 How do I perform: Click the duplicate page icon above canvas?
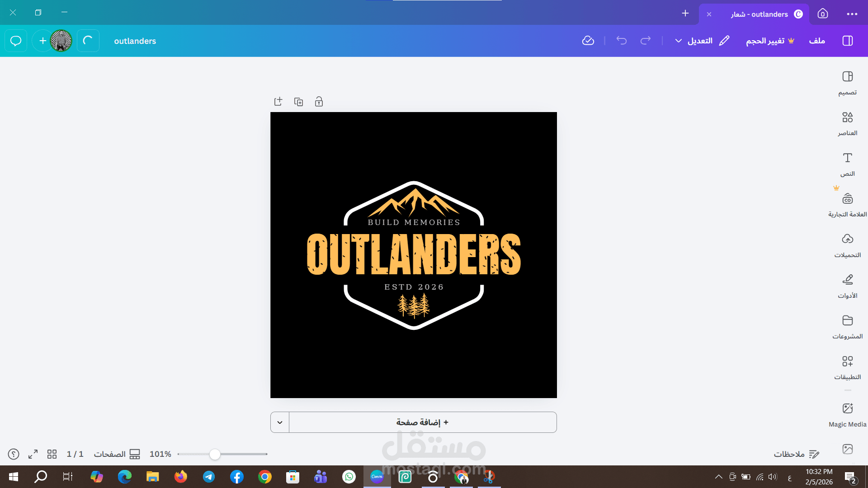[298, 102]
